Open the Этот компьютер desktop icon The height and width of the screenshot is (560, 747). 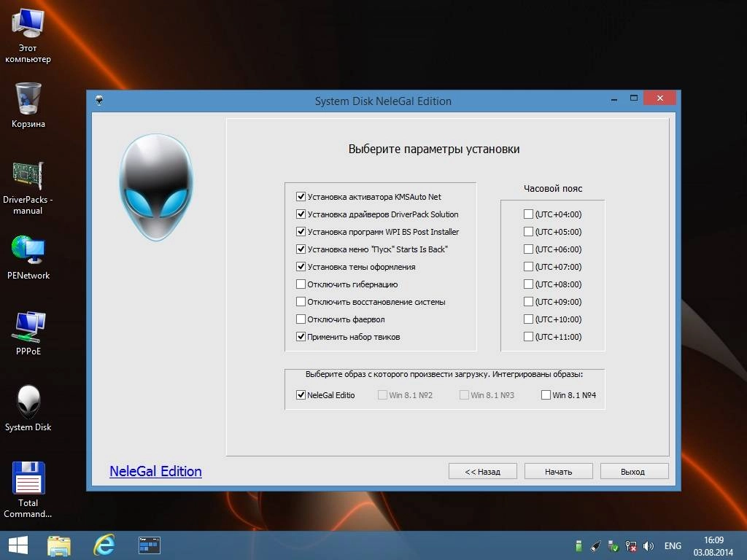click(28, 36)
